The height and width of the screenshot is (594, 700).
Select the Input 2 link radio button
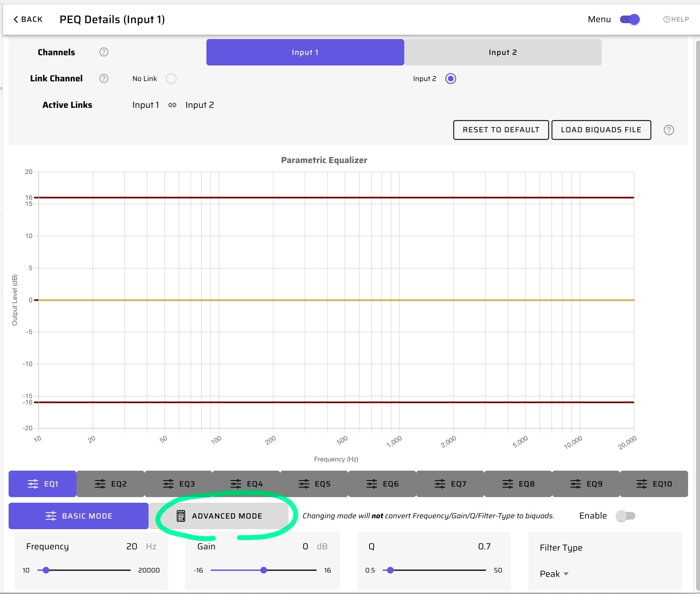450,78
